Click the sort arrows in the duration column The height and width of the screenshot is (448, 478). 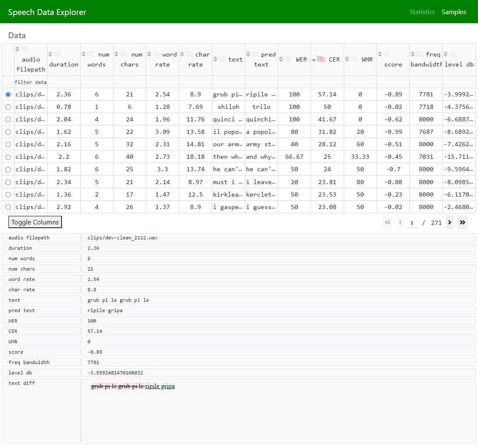pyautogui.click(x=50, y=54)
